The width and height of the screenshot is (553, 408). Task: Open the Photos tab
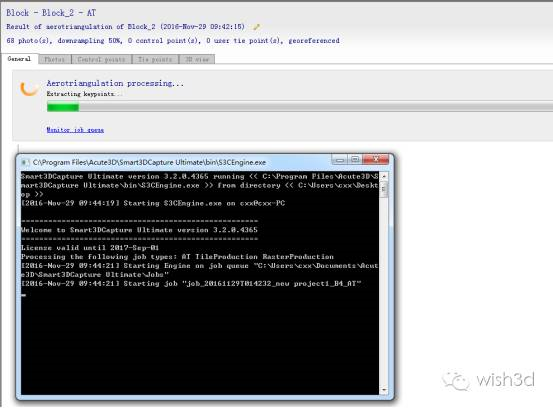55,59
